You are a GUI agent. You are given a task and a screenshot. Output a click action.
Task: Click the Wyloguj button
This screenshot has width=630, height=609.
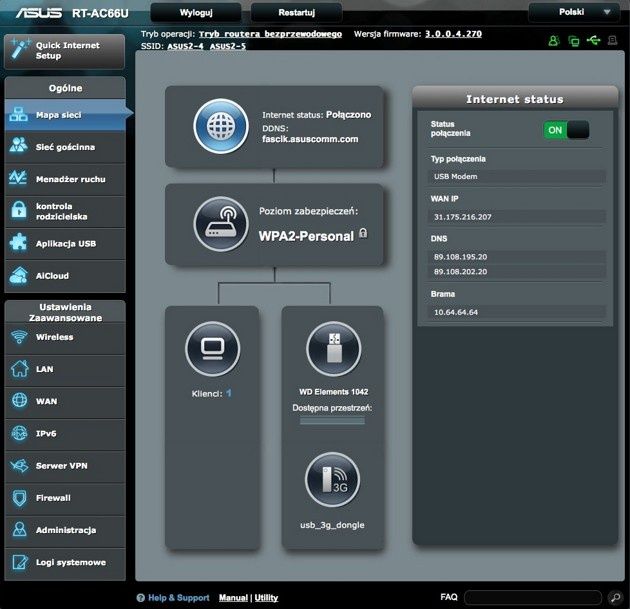pyautogui.click(x=196, y=12)
